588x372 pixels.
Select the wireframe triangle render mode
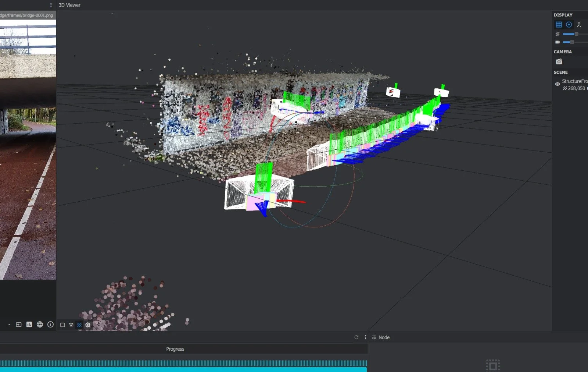coord(71,325)
